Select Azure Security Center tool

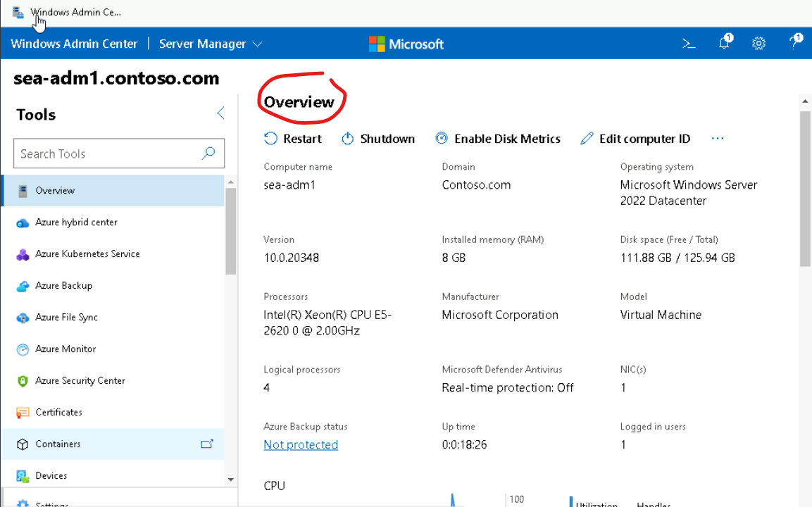(x=113, y=380)
